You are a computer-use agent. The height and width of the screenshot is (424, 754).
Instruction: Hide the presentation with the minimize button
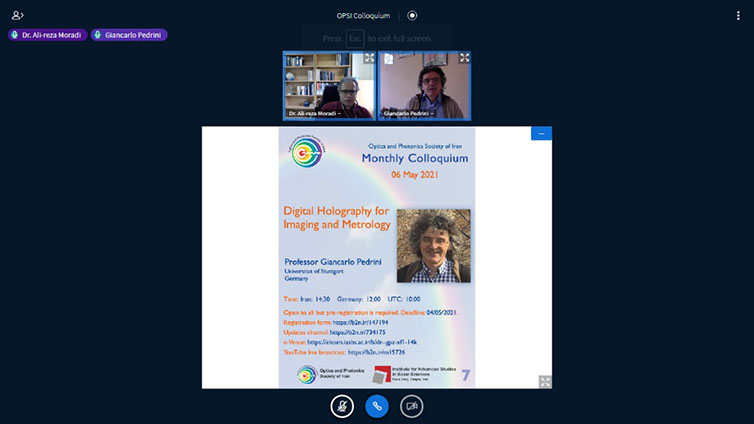[x=541, y=133]
